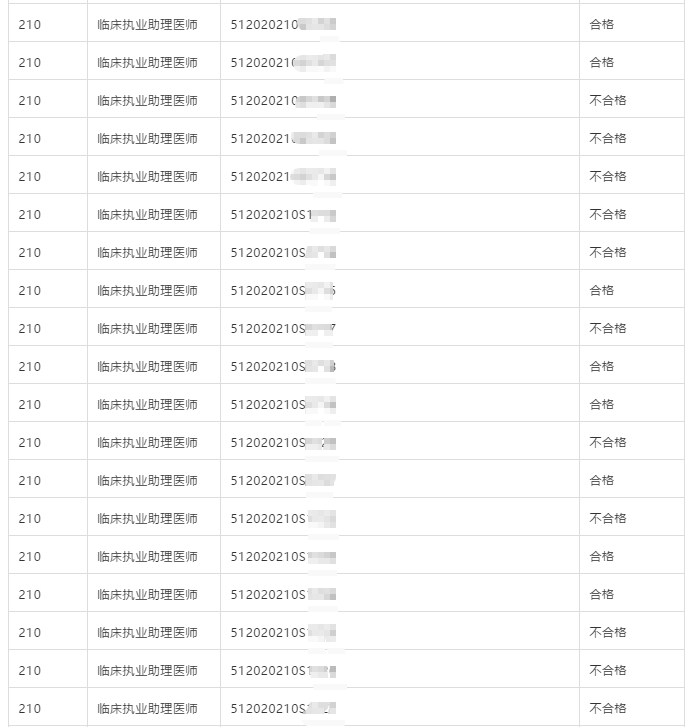The image size is (688, 727).
Task: Click the second-to-last row's 不合格 result
Action: (x=607, y=670)
